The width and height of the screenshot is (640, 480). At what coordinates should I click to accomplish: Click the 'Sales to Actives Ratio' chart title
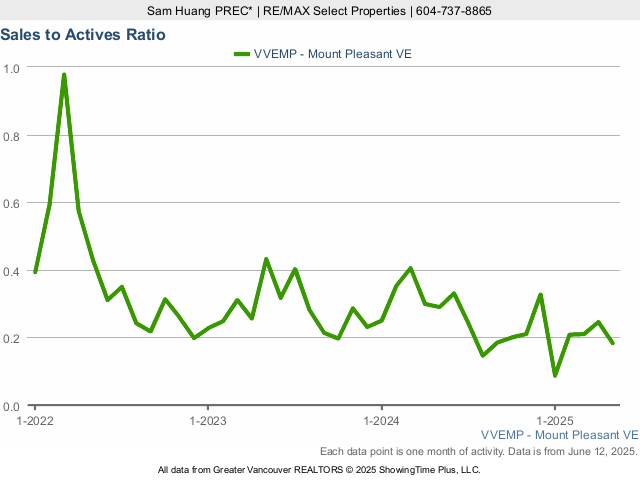pyautogui.click(x=83, y=35)
